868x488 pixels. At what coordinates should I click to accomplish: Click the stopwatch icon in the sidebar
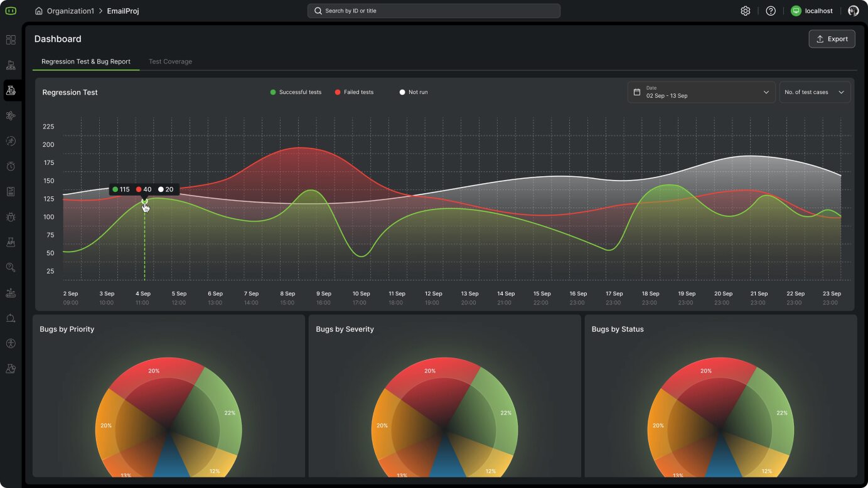click(x=11, y=166)
